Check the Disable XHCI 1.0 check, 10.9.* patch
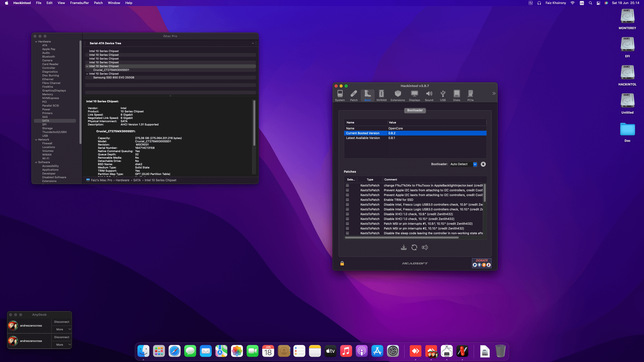The image size is (644, 362). coord(348,214)
